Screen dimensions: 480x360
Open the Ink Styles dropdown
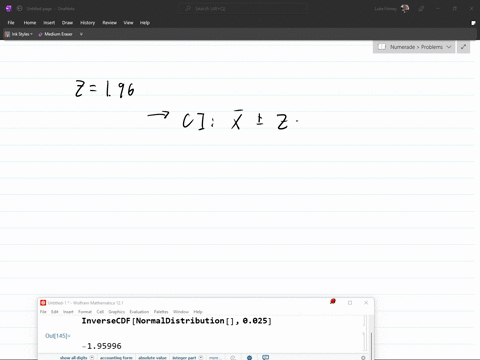(19, 34)
